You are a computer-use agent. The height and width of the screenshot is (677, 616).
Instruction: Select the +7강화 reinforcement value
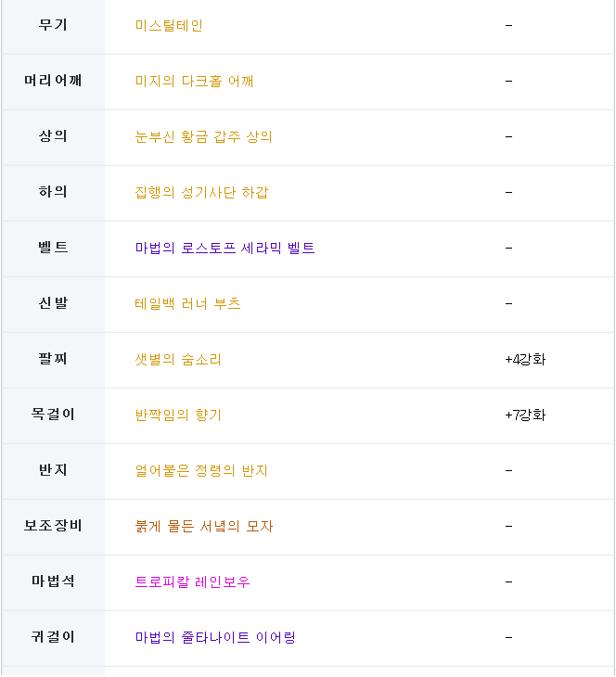525,415
